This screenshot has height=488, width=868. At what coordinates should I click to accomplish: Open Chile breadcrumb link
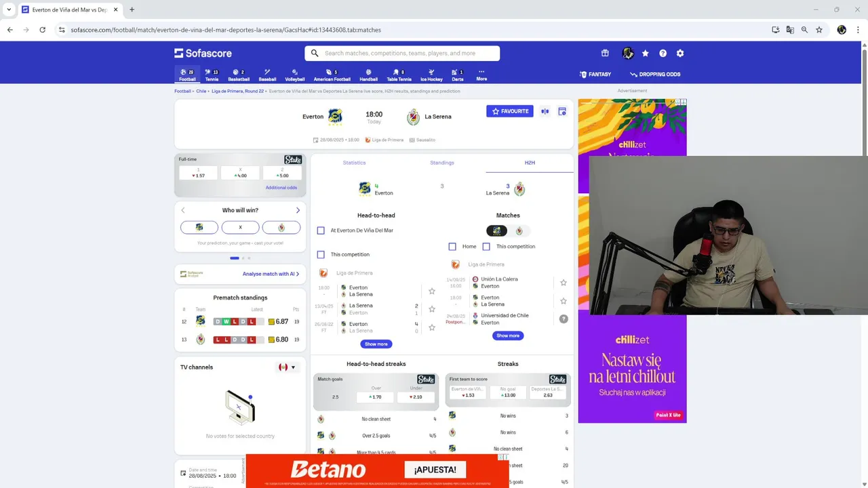pos(201,91)
